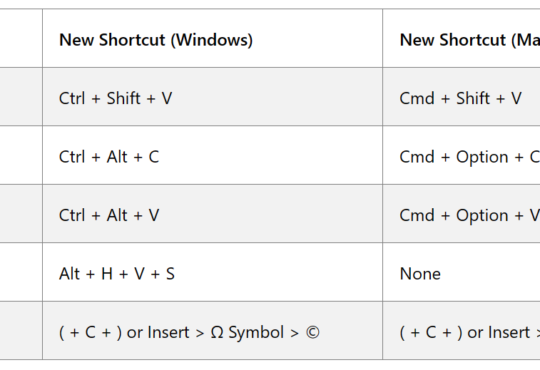Click "( + C + )" text in Mac column

(431, 333)
